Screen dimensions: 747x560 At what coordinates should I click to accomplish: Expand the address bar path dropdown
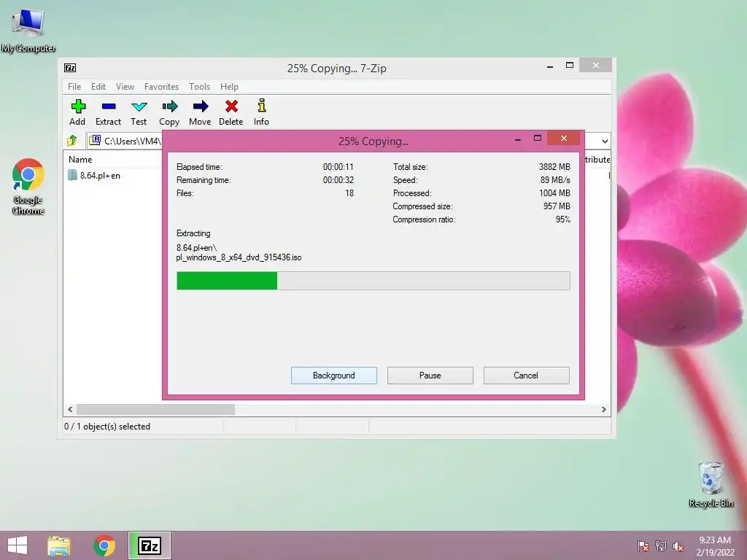point(605,141)
